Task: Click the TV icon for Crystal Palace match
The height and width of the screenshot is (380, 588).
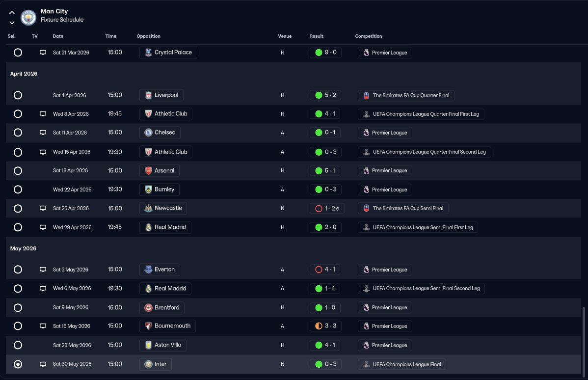Action: click(43, 53)
